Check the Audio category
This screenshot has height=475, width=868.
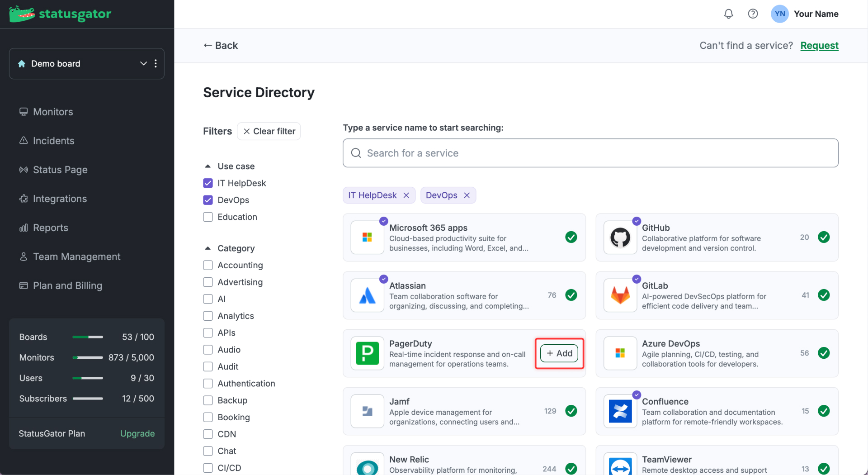click(208, 350)
